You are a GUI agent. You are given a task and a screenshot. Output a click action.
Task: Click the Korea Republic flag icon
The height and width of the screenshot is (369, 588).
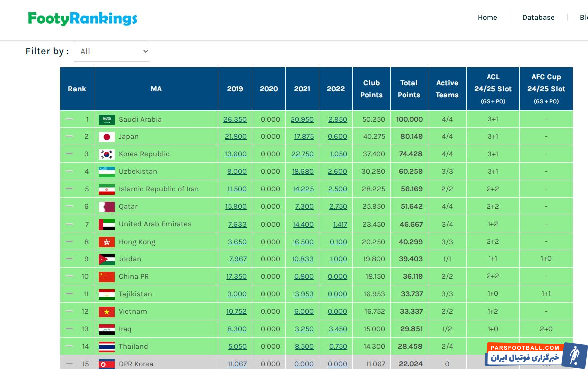point(106,154)
